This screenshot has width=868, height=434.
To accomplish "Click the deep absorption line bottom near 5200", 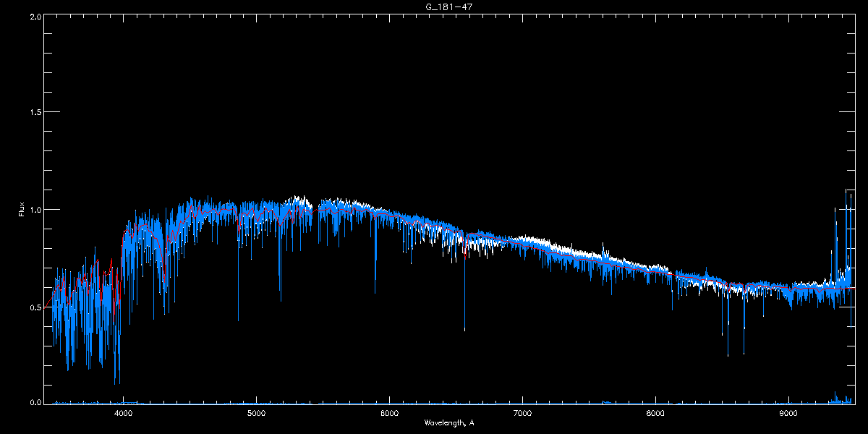I will tap(281, 301).
